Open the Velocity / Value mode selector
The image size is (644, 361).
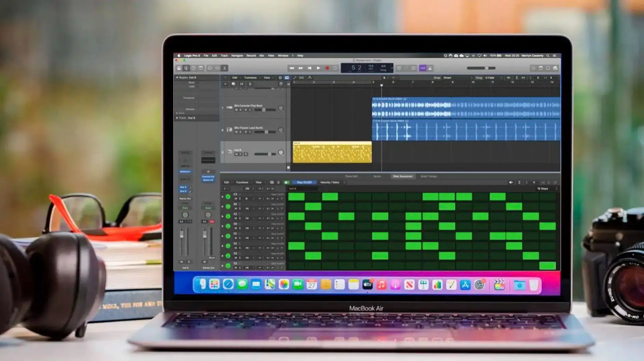click(333, 183)
